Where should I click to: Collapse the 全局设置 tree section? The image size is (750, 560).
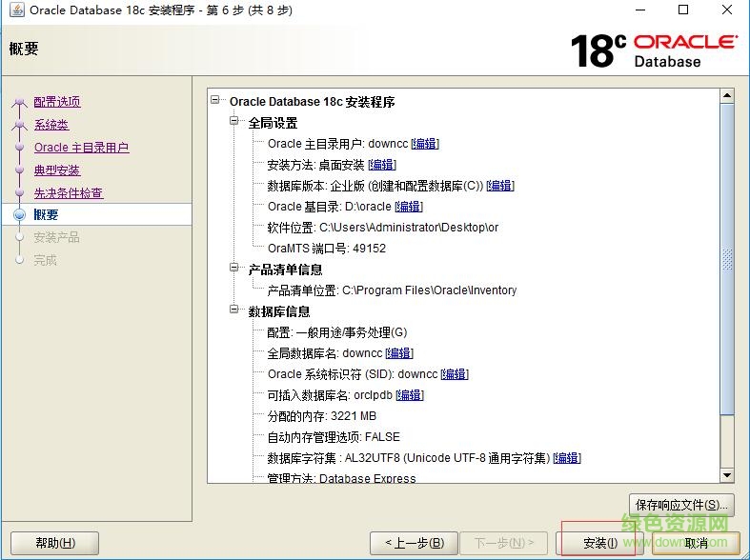click(x=235, y=123)
